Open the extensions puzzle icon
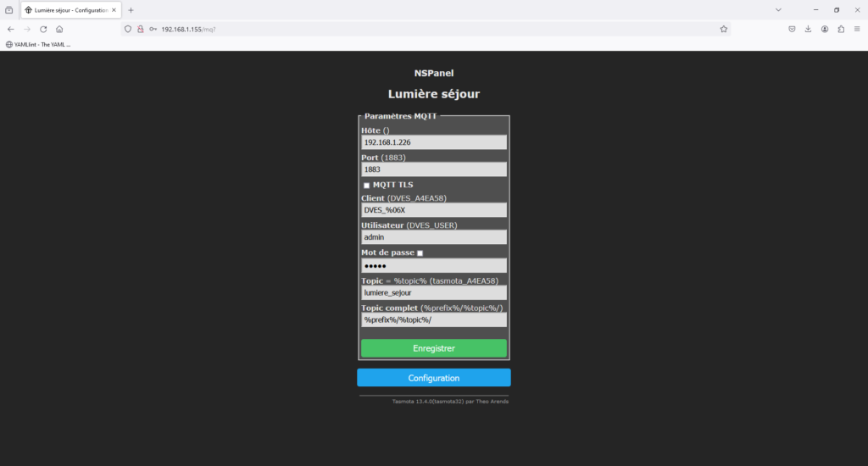 tap(841, 30)
